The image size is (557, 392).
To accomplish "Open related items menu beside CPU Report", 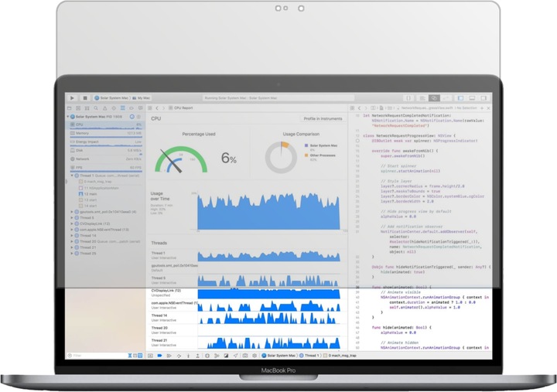I will (150, 108).
